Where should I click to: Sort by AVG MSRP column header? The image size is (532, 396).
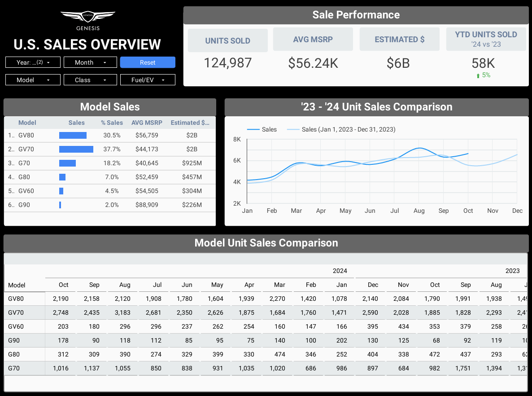(x=147, y=123)
